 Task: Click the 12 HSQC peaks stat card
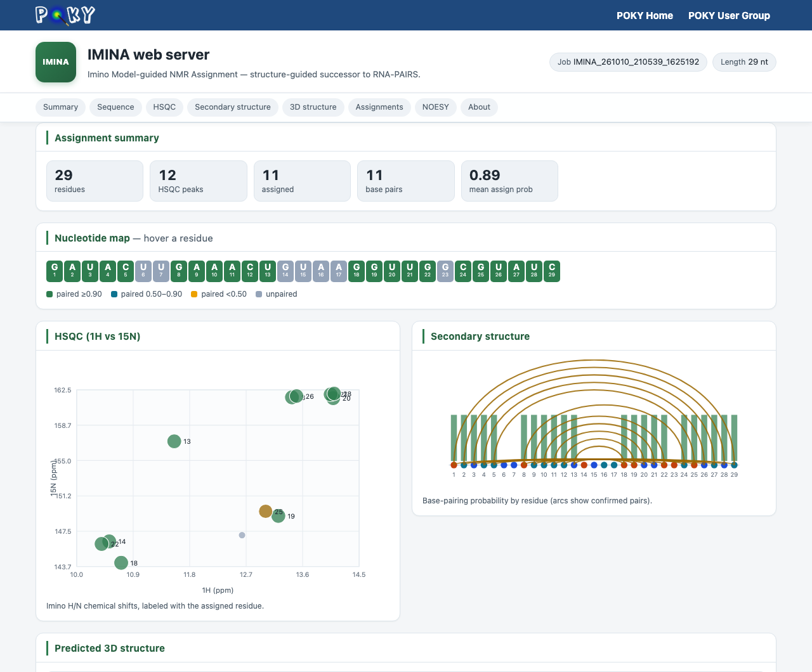click(x=199, y=181)
